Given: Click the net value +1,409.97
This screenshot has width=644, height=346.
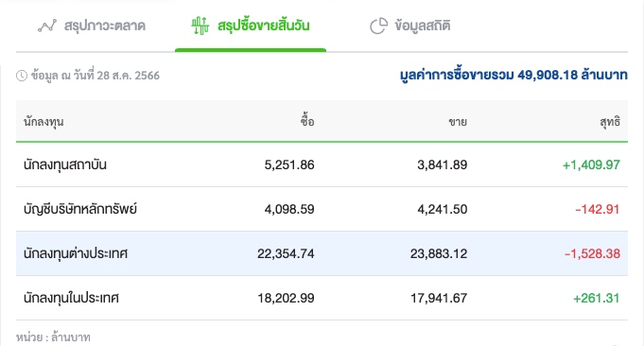Looking at the screenshot, I should 591,164.
